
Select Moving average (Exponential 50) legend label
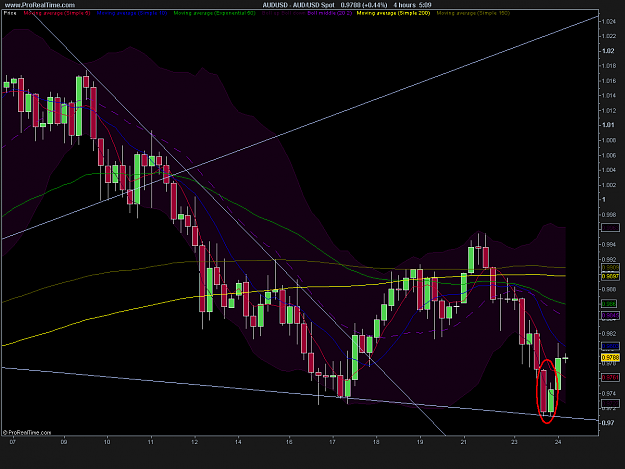click(x=214, y=13)
